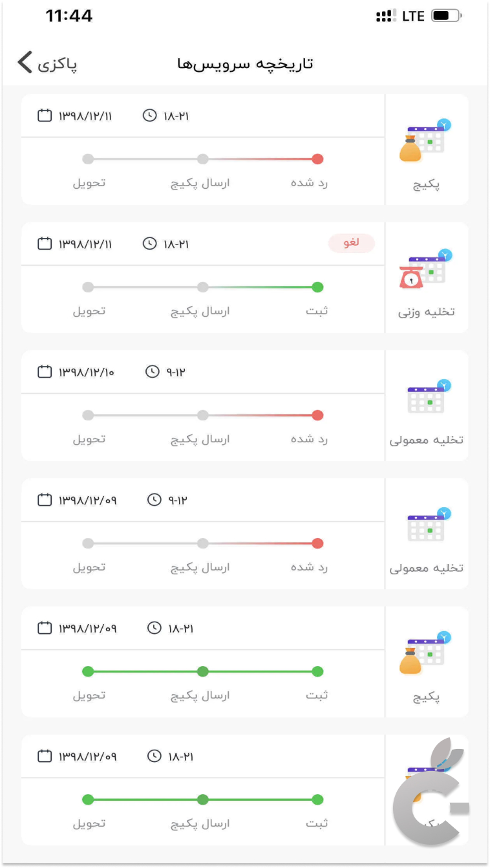Tap the LTE indicator in the status bar
The image size is (490, 868).
tap(412, 16)
